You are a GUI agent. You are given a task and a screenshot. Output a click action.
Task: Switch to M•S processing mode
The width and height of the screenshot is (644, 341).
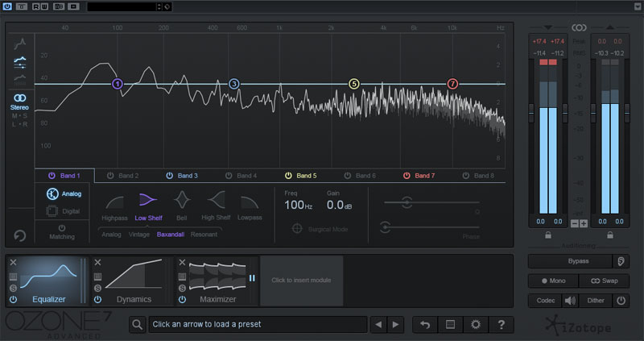click(19, 116)
